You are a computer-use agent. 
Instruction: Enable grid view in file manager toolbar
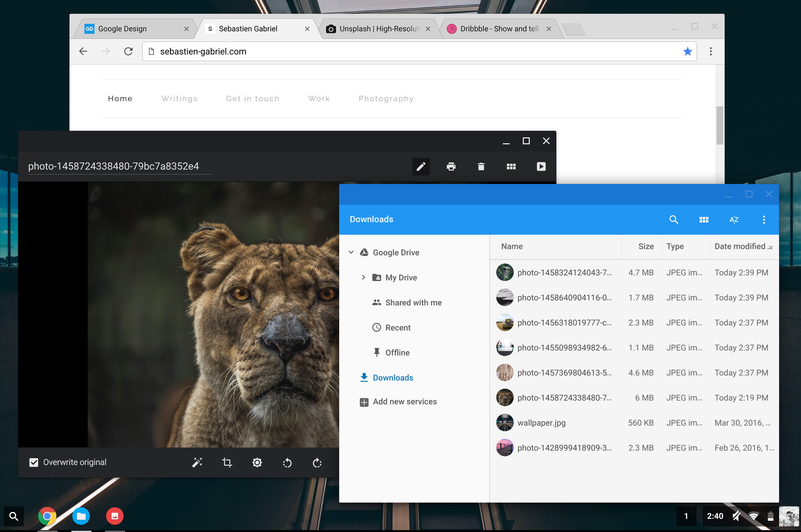[x=703, y=219]
